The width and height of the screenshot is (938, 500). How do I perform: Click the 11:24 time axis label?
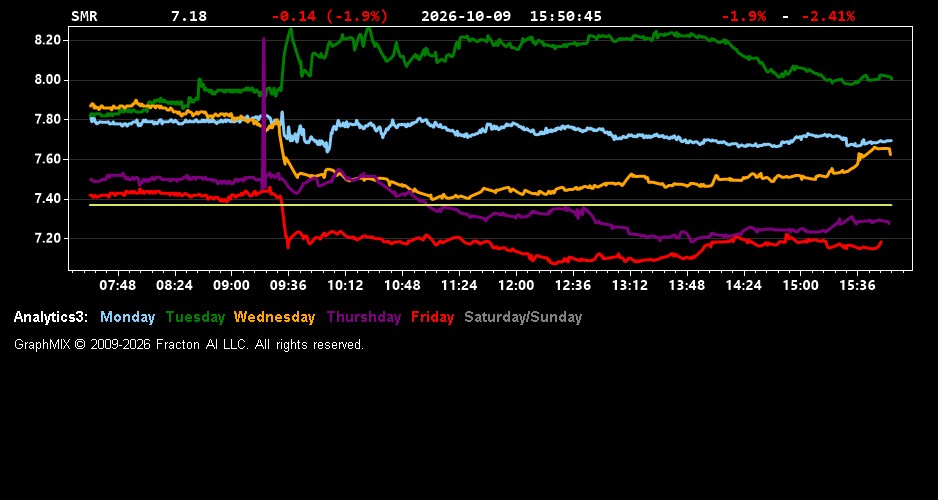pos(459,285)
